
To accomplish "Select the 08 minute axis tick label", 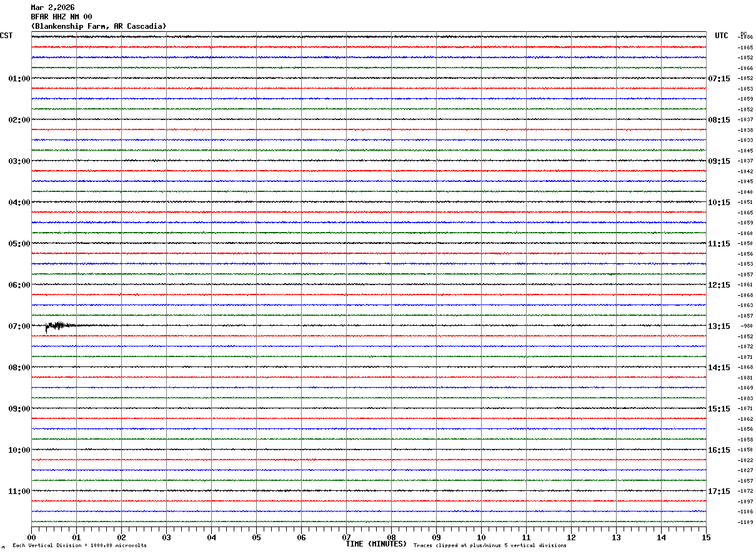I will pos(391,537).
